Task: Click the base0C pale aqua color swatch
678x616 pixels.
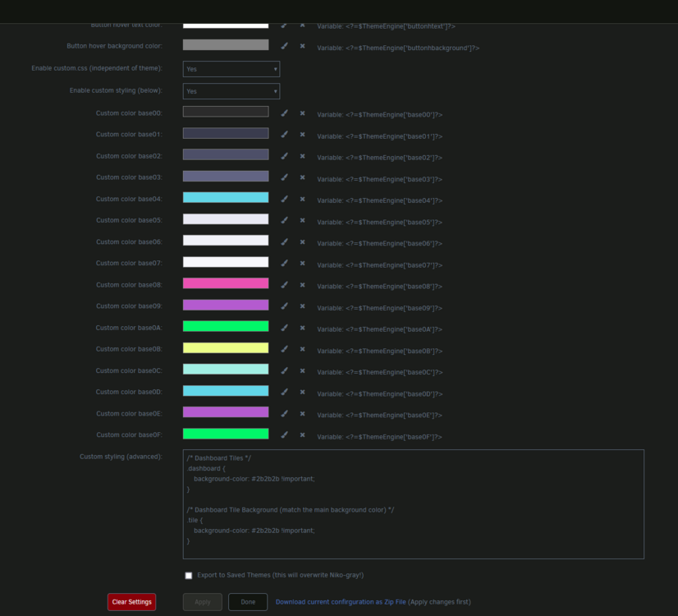Action: pyautogui.click(x=226, y=369)
